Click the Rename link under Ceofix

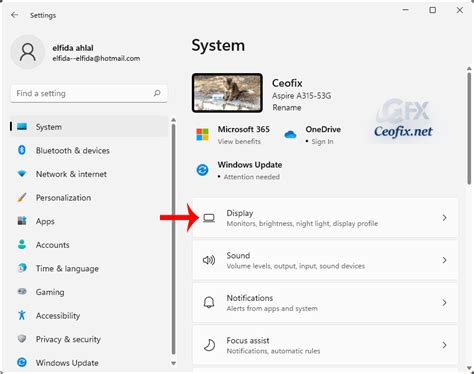coord(287,107)
